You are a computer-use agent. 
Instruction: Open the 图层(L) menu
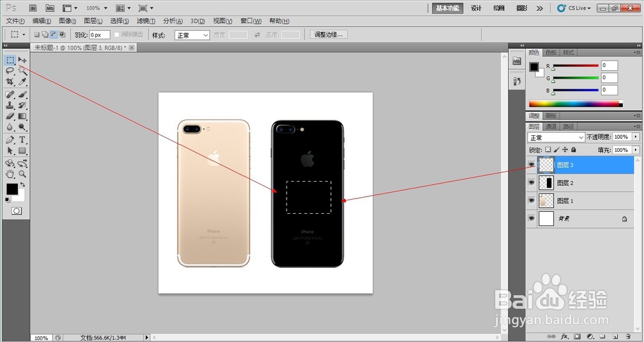(93, 21)
